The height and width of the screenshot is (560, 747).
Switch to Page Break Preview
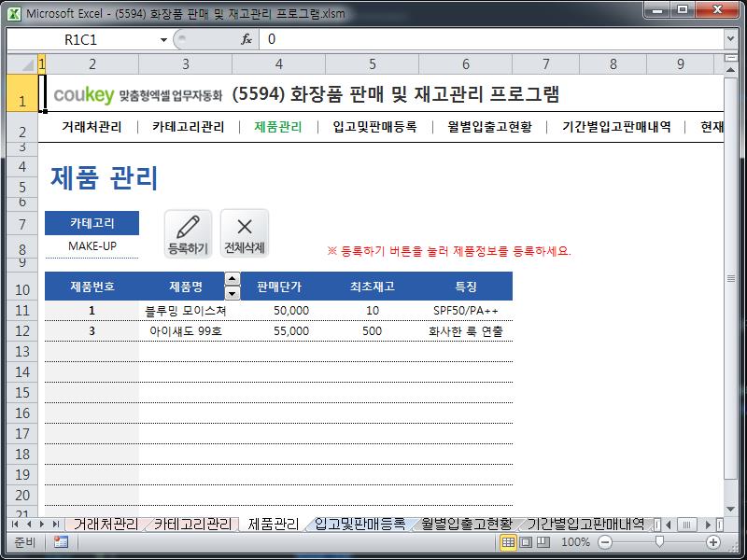click(543, 542)
